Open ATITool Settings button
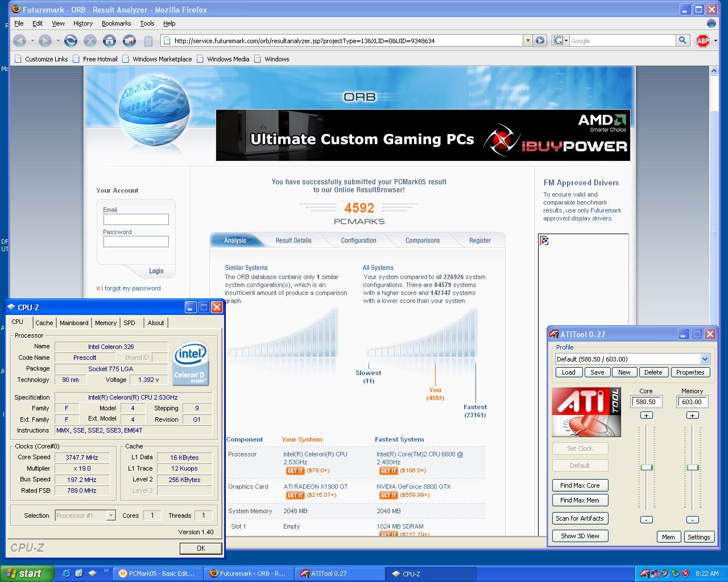 698,537
